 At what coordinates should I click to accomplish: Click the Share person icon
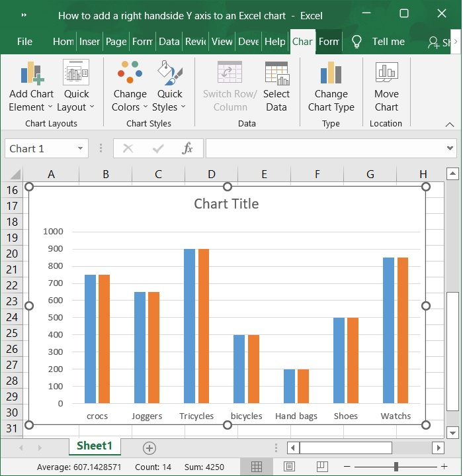click(x=434, y=42)
